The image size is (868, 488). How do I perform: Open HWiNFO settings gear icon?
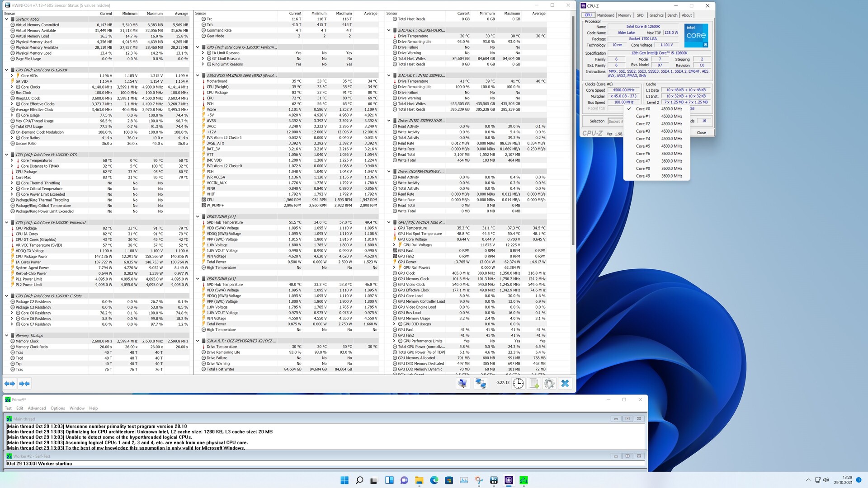549,384
